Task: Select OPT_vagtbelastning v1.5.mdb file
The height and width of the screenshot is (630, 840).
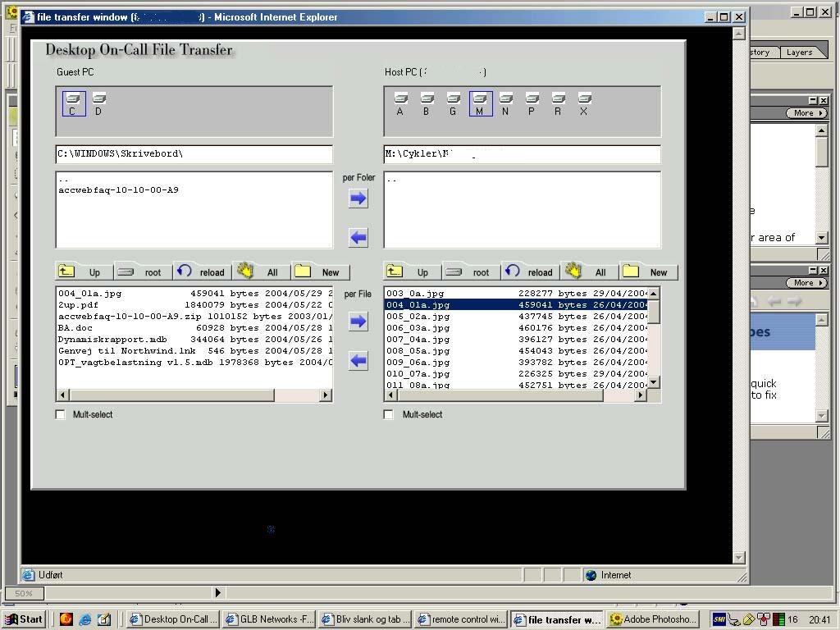Action: pyautogui.click(x=194, y=362)
